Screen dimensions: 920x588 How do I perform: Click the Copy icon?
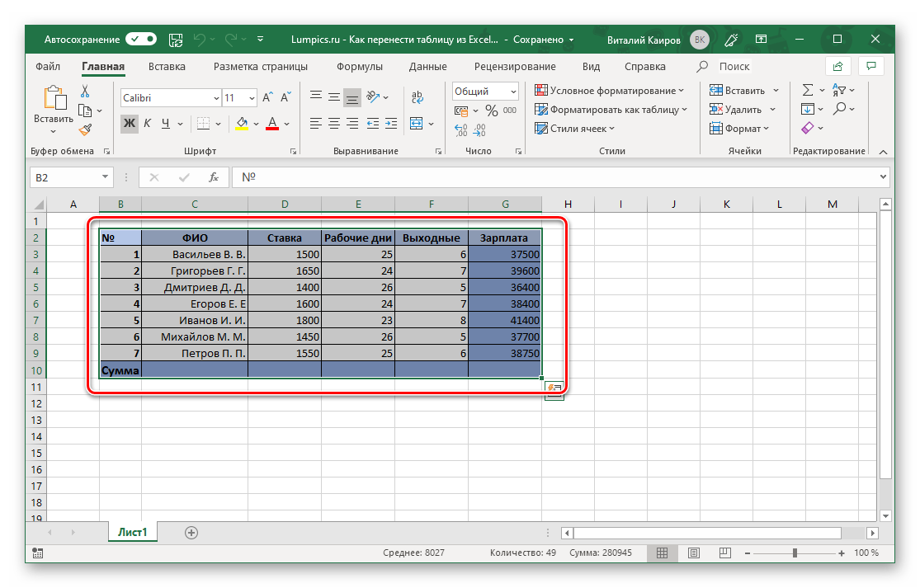pos(85,111)
